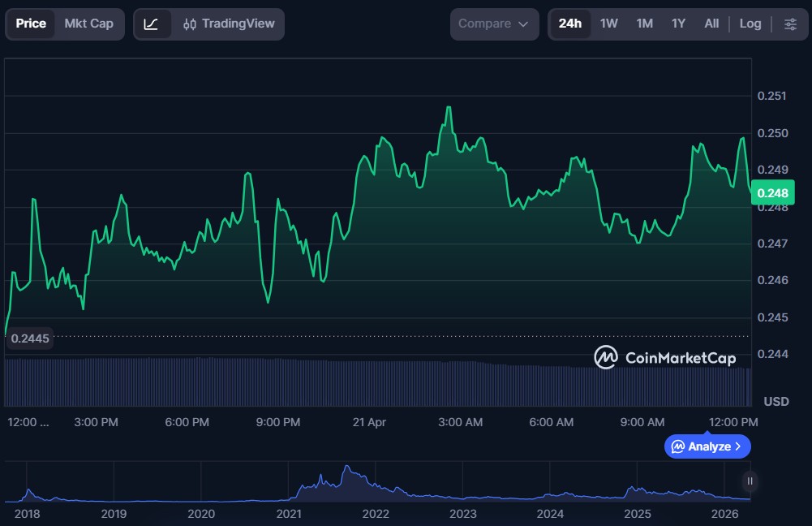Choose the 1M time range
This screenshot has width=812, height=526.
tap(644, 24)
